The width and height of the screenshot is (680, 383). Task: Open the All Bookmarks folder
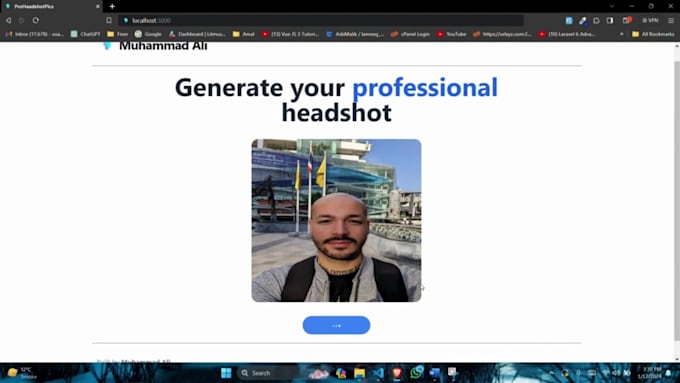pos(653,34)
